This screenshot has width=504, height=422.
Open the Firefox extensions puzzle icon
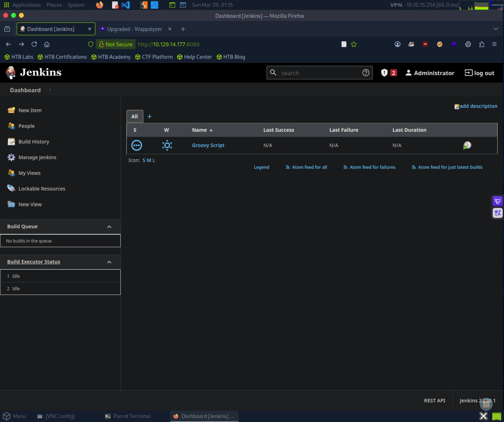482,44
